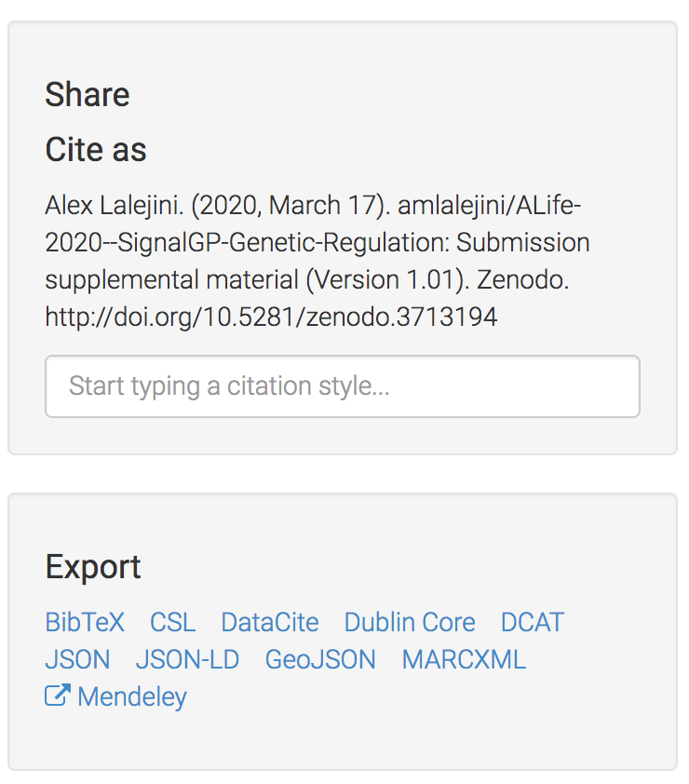Open the JSON-LD export link
This screenshot has width=689, height=784.
(x=187, y=659)
